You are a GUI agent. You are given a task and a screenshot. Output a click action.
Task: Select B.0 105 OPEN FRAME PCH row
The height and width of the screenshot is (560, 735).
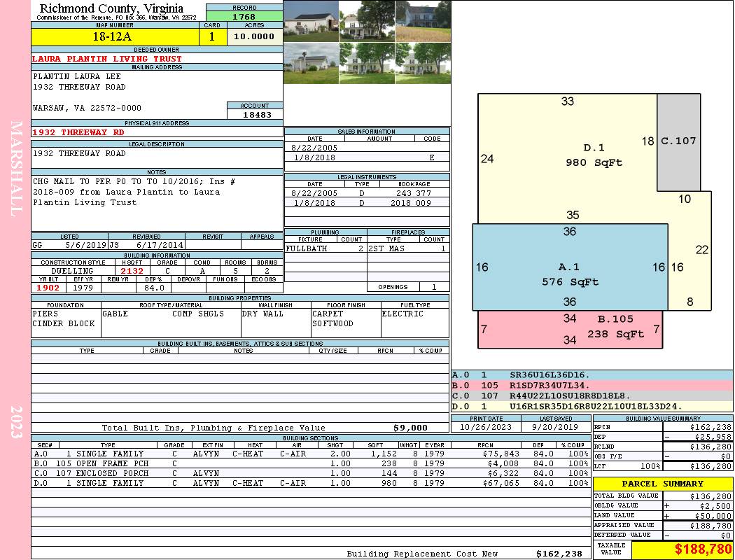(311, 463)
